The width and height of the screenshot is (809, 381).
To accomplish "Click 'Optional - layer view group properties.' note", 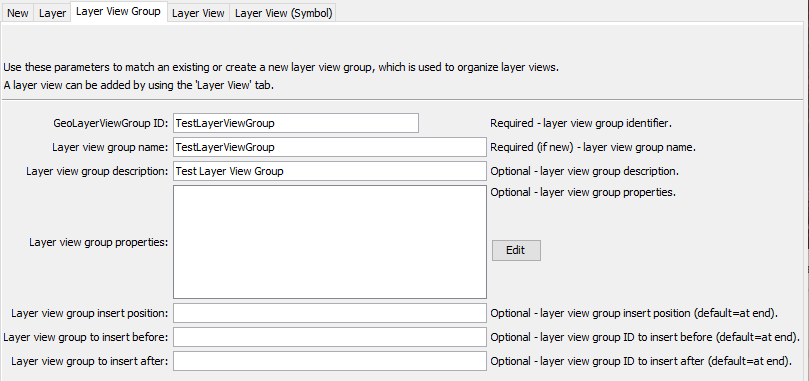I will [583, 192].
